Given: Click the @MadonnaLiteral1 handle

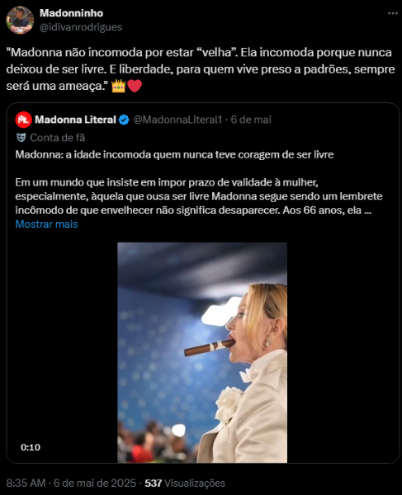Looking at the screenshot, I should 178,120.
